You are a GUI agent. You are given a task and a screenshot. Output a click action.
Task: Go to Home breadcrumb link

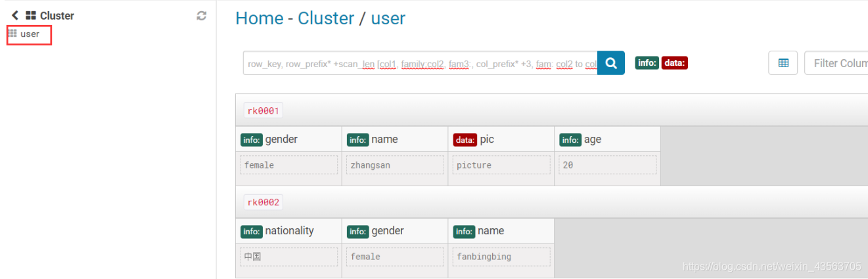tap(259, 18)
